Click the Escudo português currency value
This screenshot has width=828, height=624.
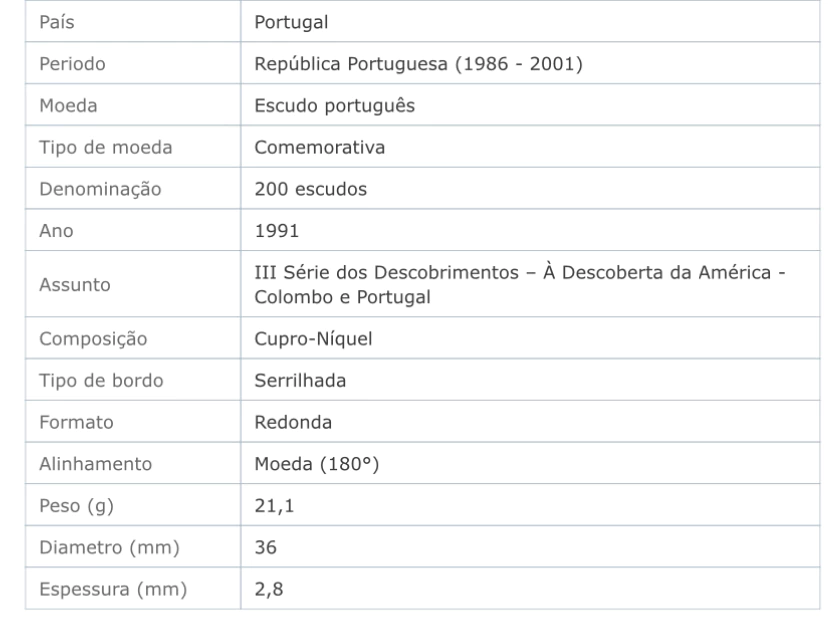click(334, 106)
